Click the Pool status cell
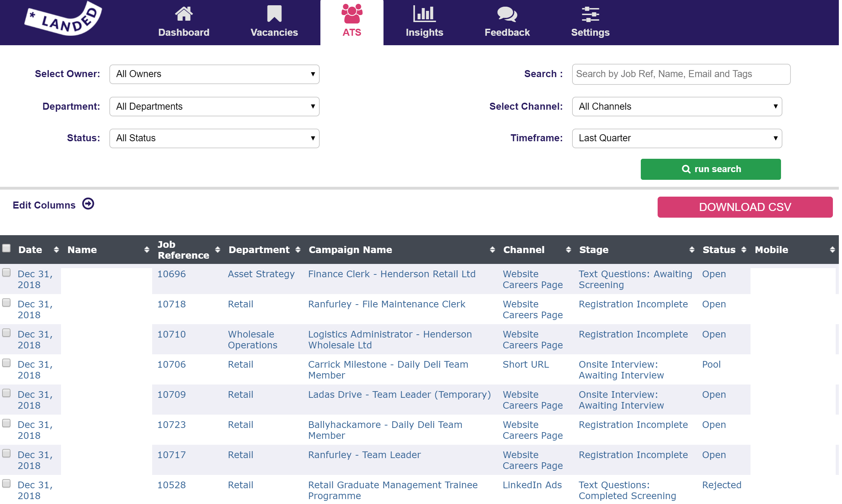Image resolution: width=842 pixels, height=504 pixels. tap(711, 365)
